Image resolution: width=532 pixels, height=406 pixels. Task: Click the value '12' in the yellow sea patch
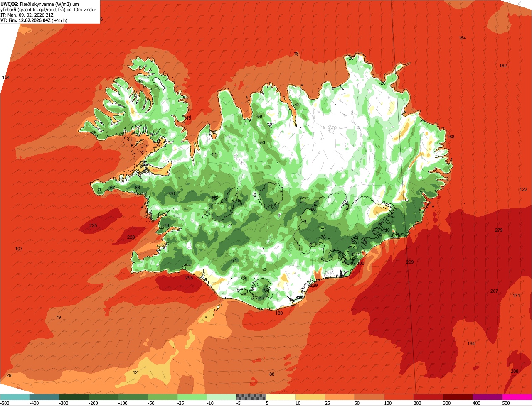[x=135, y=372]
